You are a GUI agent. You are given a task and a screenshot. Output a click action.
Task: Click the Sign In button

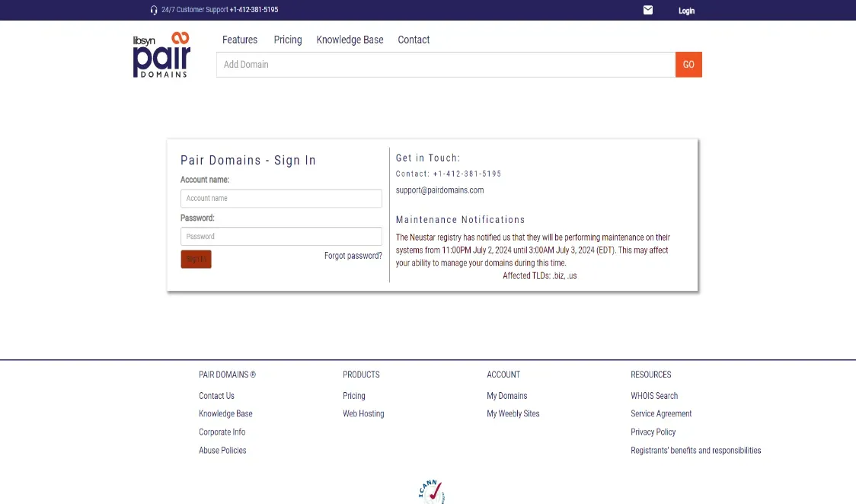tap(196, 259)
